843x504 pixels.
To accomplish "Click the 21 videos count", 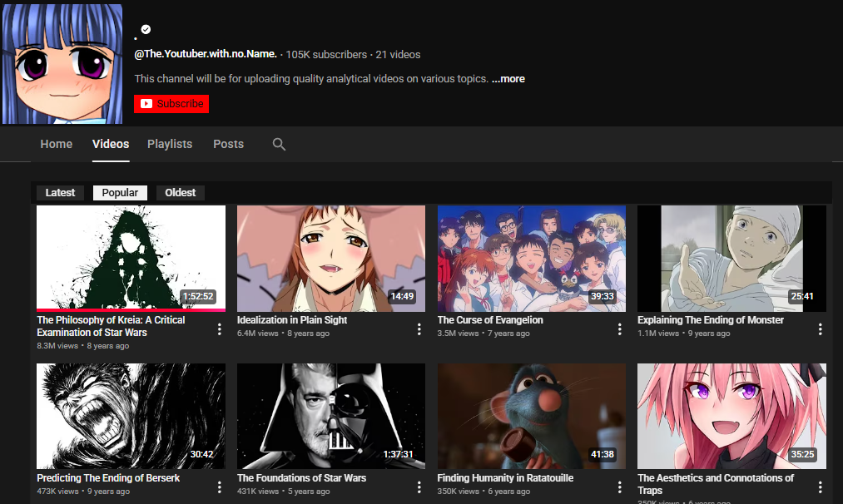I will tap(398, 55).
